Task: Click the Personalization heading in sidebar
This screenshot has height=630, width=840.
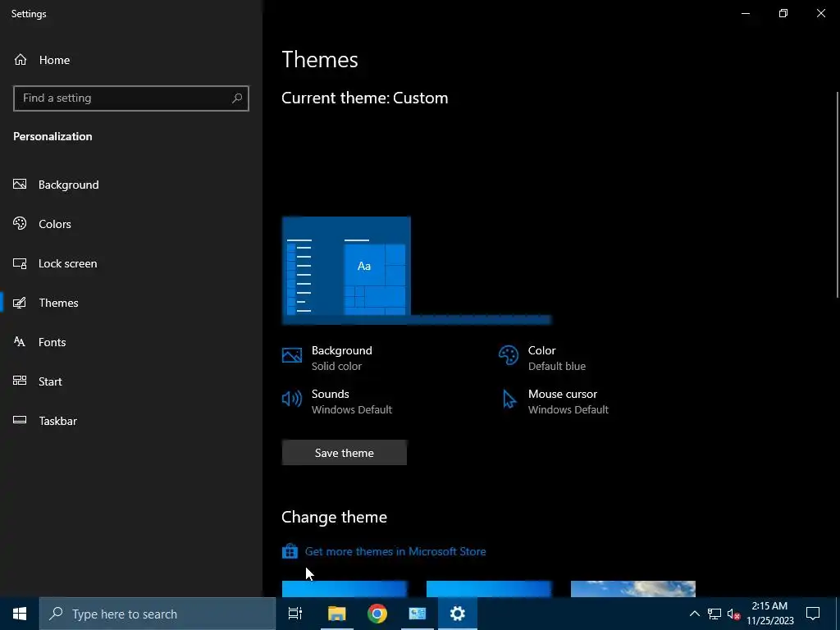Action: [52, 136]
